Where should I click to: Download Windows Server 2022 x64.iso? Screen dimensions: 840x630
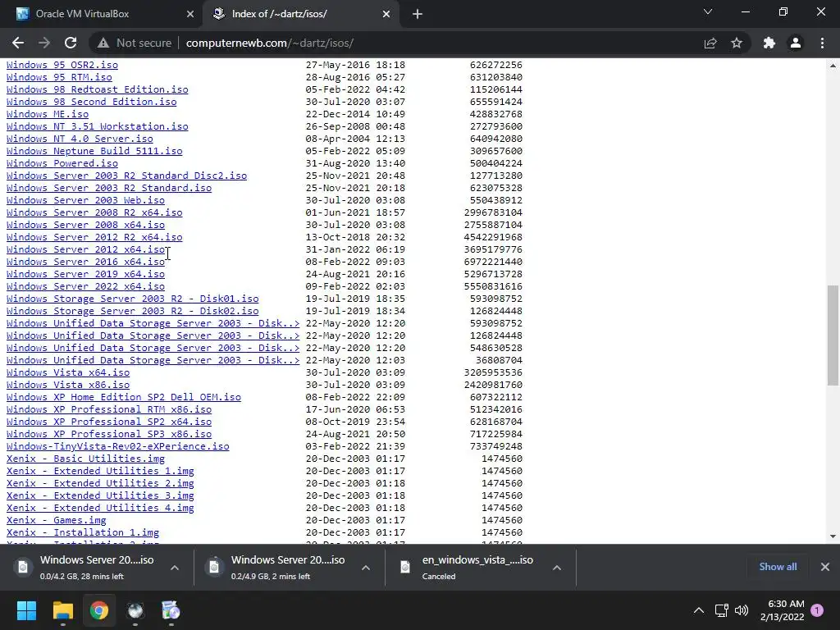click(85, 286)
